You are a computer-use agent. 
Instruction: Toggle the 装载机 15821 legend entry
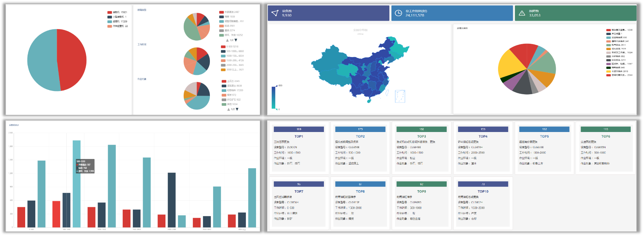click(117, 12)
